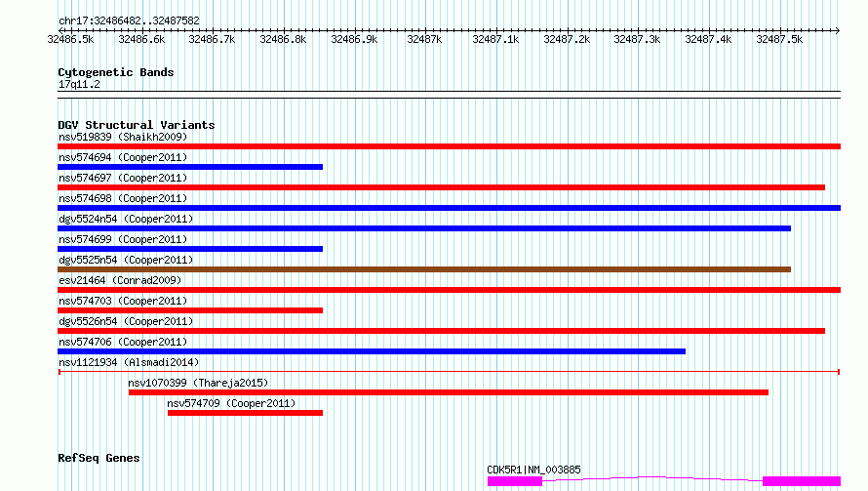The image size is (868, 491).
Task: Click the brown bar for dgv5525n54
Action: point(424,269)
